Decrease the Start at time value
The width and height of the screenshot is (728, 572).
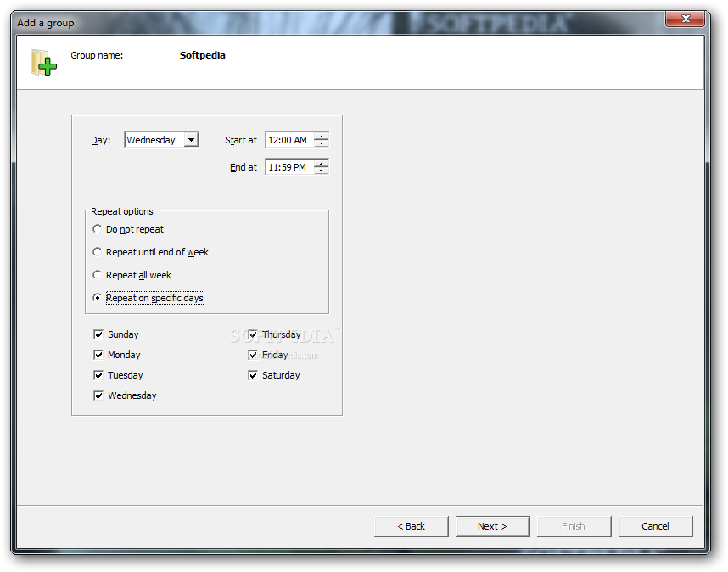point(321,143)
